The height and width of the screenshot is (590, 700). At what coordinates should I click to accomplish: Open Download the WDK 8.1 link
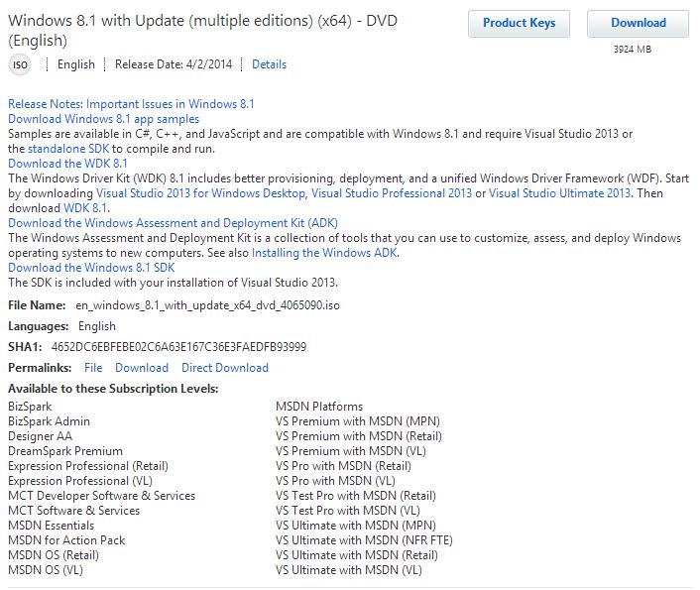(x=67, y=164)
